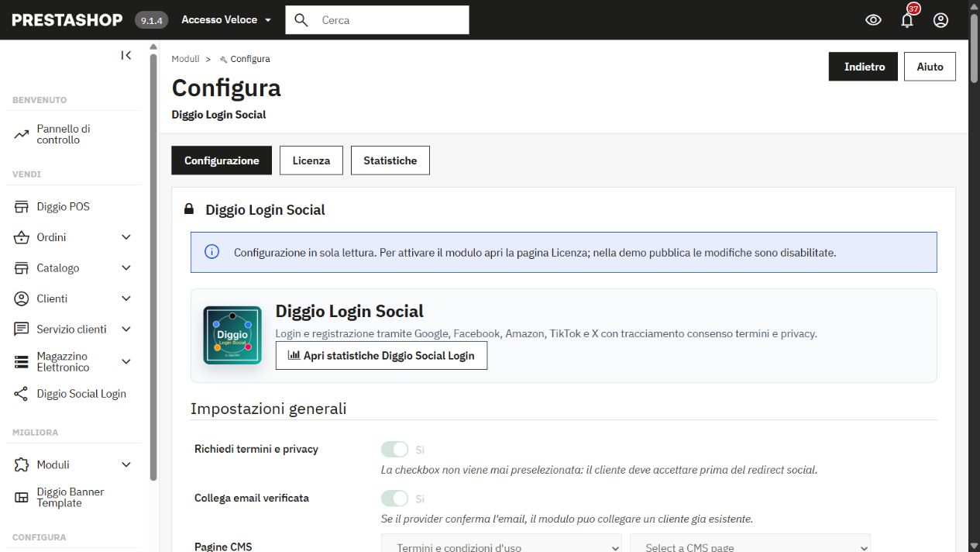Toggle the Collega email verificata switch
Viewport: 980px width, 552px height.
(394, 498)
